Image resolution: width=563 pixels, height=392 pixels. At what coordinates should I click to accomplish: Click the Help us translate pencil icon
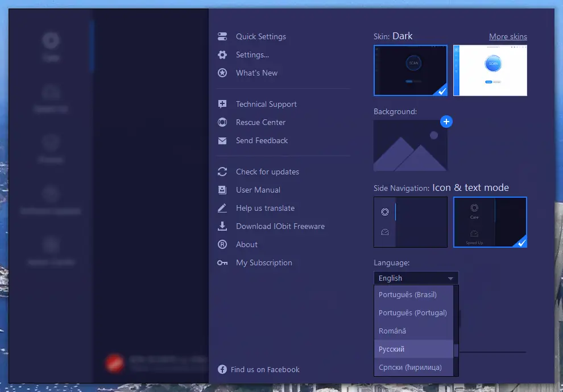pyautogui.click(x=222, y=208)
